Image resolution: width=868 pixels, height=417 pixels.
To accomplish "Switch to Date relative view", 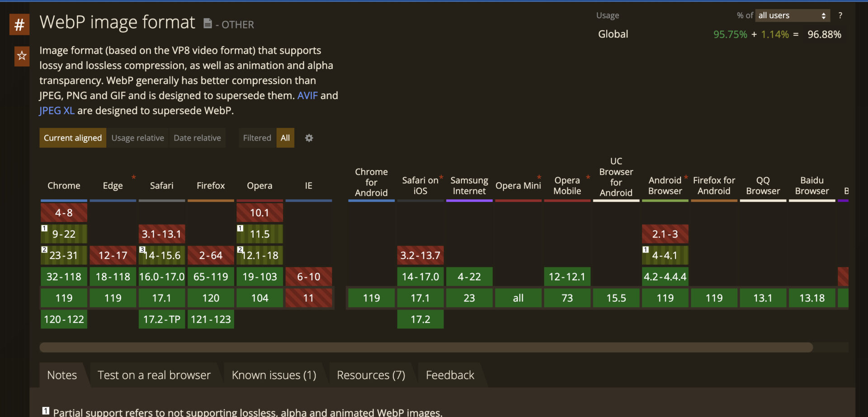I will 197,138.
